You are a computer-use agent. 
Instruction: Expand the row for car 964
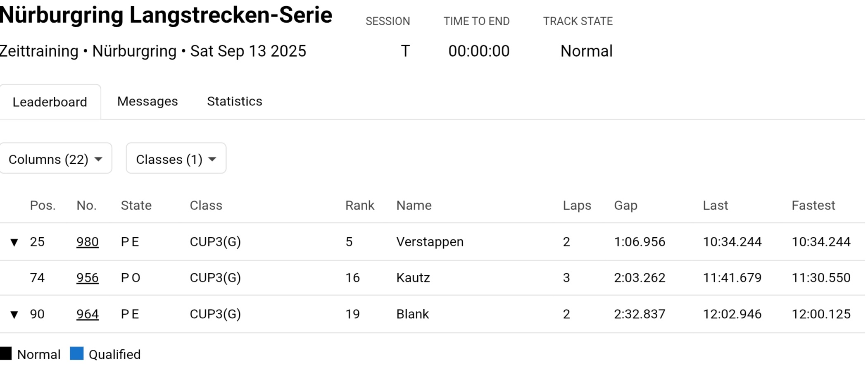(x=14, y=315)
